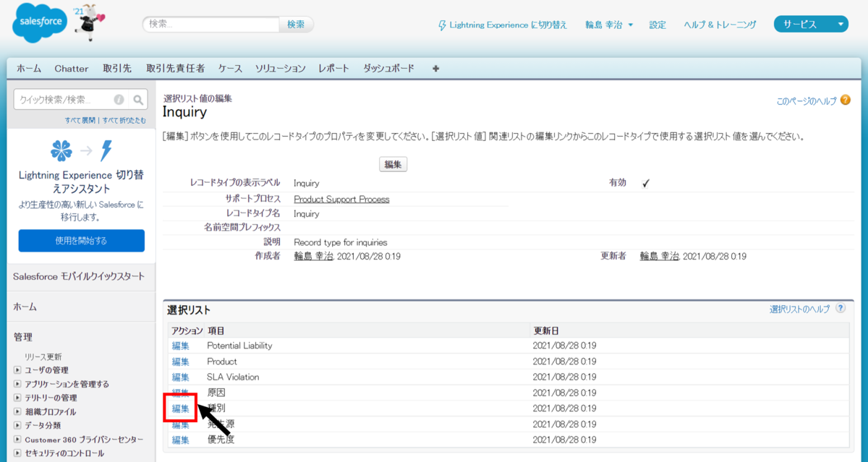Open the Chatter tab
This screenshot has height=462, width=868.
tap(72, 69)
